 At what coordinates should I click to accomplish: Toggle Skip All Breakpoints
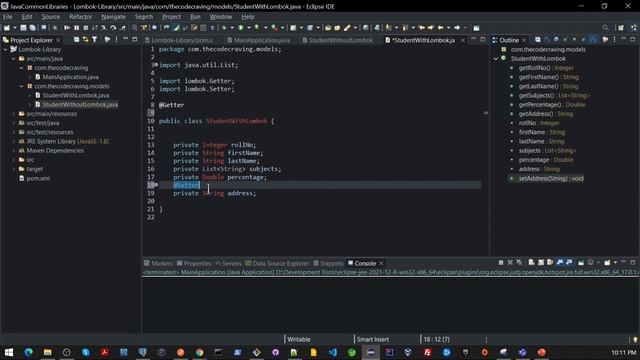(x=55, y=28)
